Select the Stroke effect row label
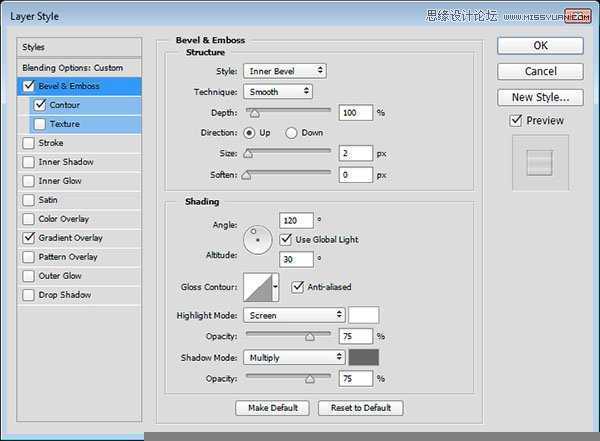Viewport: 600px width, 441px height. click(x=51, y=143)
